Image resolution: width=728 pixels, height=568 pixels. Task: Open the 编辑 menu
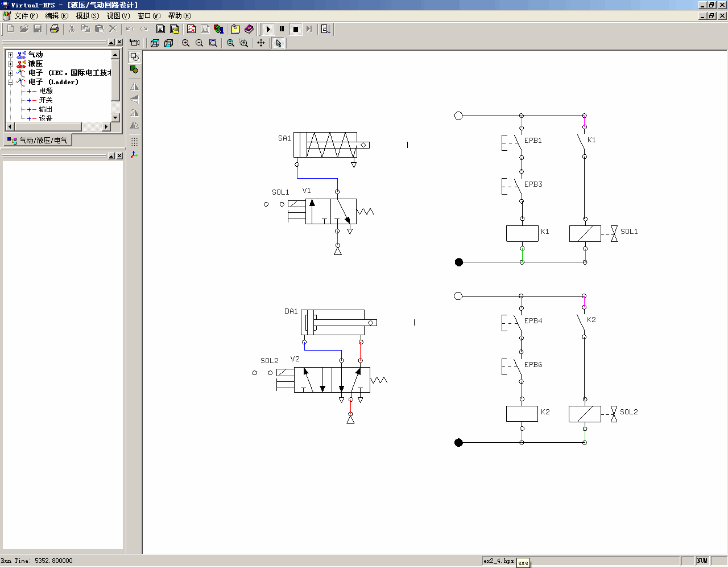tap(56, 16)
